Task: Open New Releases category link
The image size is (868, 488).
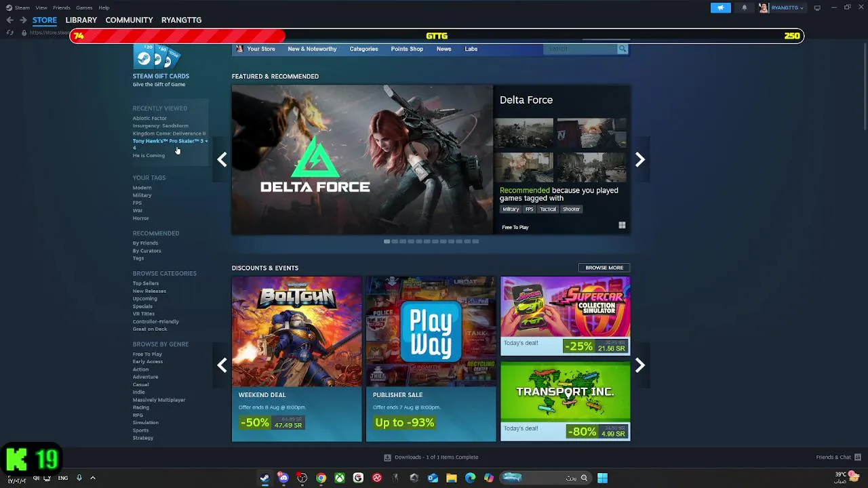Action: point(149,291)
